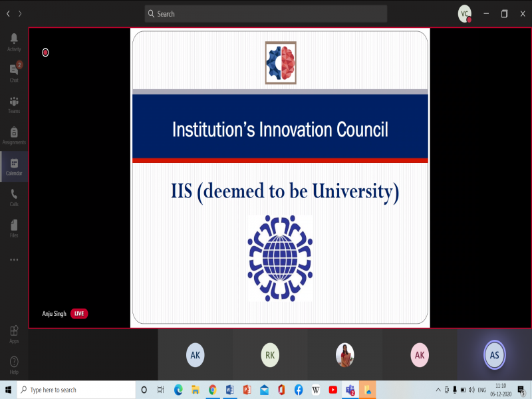This screenshot has height=399, width=532.
Task: Open Files in the sidebar
Action: tap(14, 228)
